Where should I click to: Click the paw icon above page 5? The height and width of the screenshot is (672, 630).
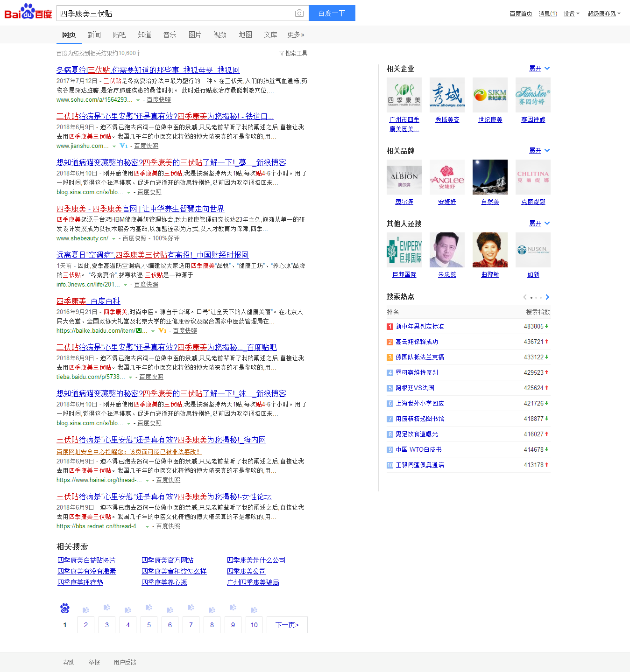click(x=149, y=608)
